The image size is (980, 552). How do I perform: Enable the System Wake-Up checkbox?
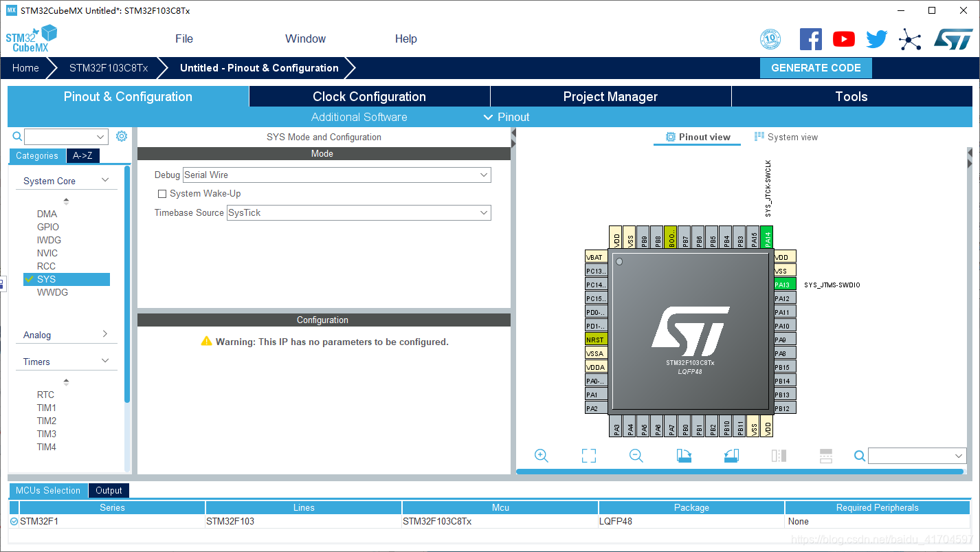pos(162,193)
